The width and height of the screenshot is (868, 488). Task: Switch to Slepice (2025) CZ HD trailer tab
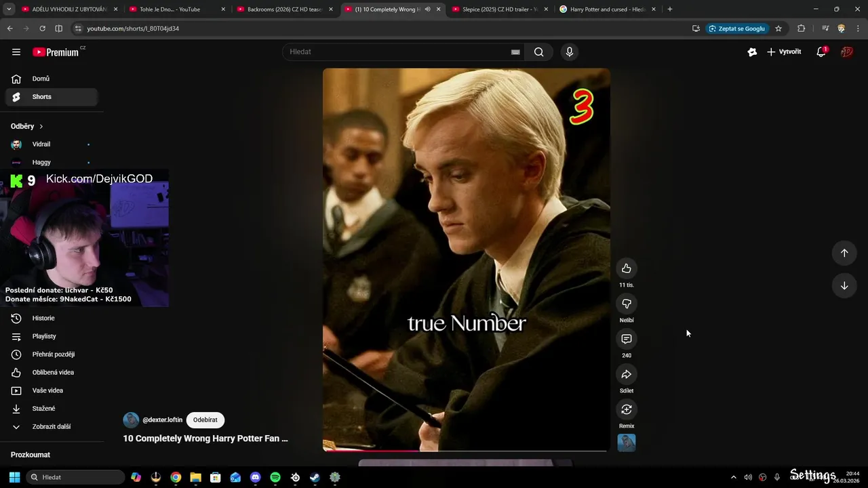point(499,9)
